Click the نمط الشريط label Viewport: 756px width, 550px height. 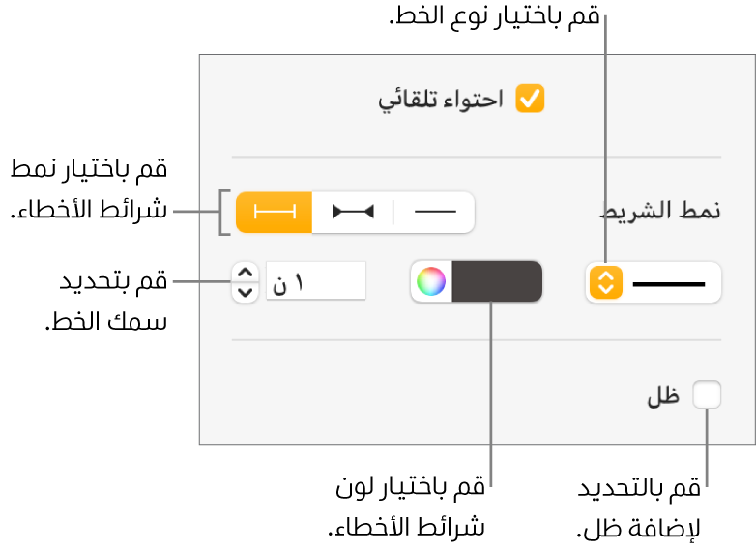[x=673, y=212]
